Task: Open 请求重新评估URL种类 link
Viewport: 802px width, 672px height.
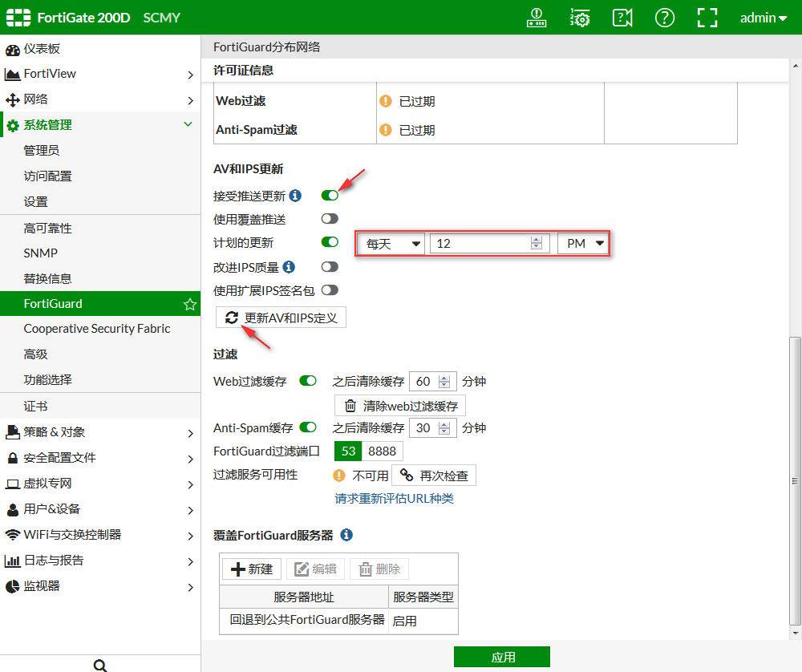Action: [395, 499]
